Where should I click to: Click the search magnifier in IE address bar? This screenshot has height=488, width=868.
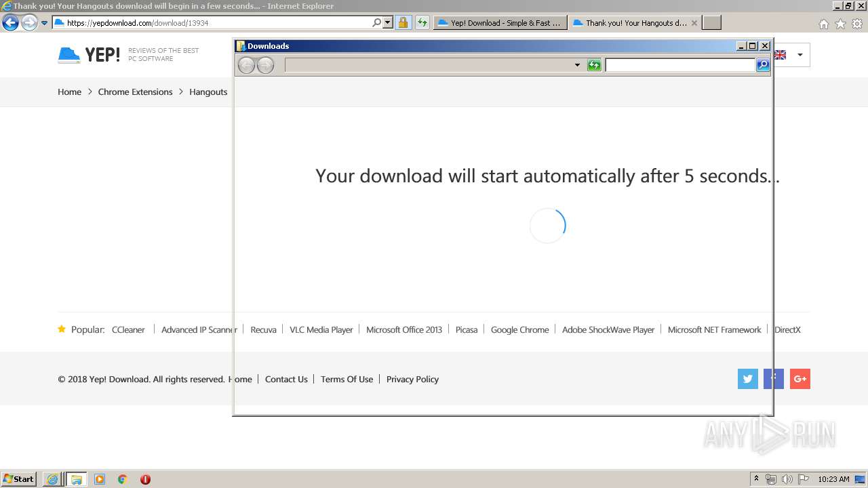pos(377,22)
